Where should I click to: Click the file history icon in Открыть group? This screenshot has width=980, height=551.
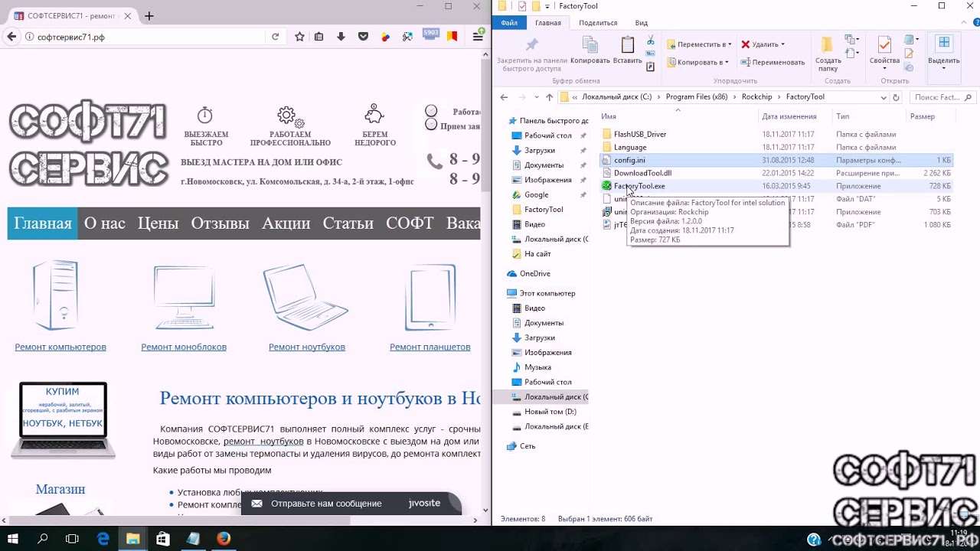[x=909, y=67]
